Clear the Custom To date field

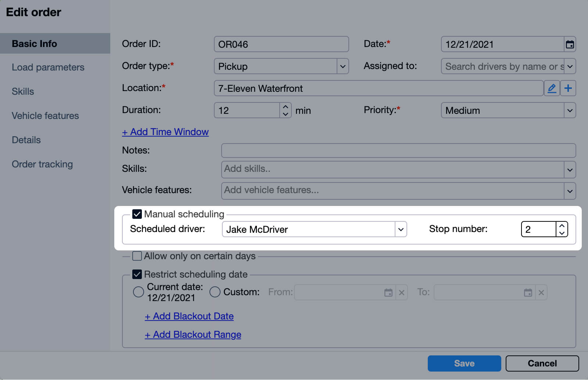541,293
